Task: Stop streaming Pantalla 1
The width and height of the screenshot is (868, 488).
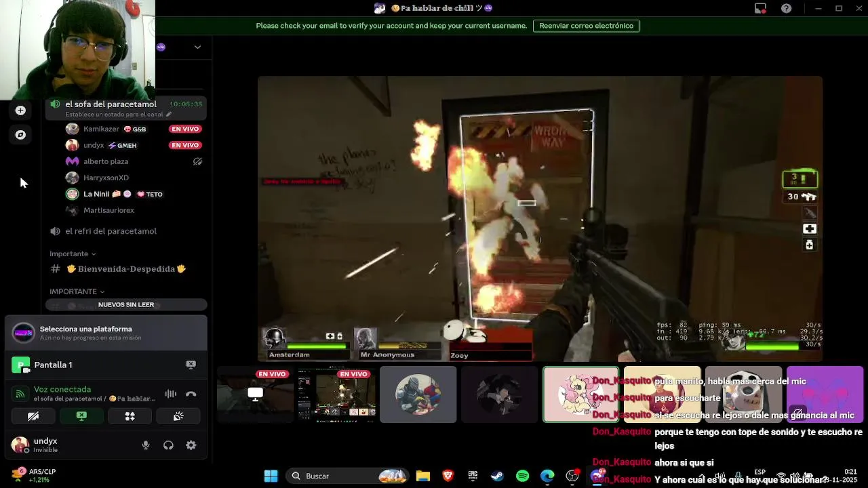Action: [191, 365]
